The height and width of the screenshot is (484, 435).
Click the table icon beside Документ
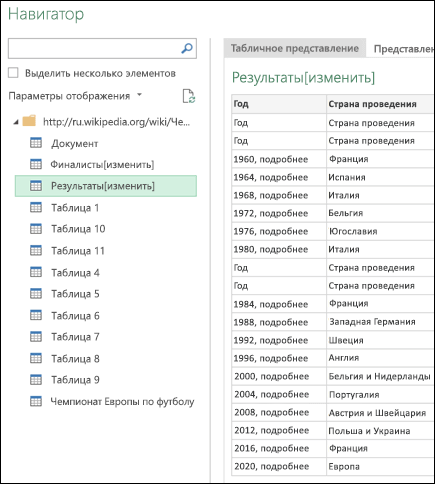tap(36, 143)
